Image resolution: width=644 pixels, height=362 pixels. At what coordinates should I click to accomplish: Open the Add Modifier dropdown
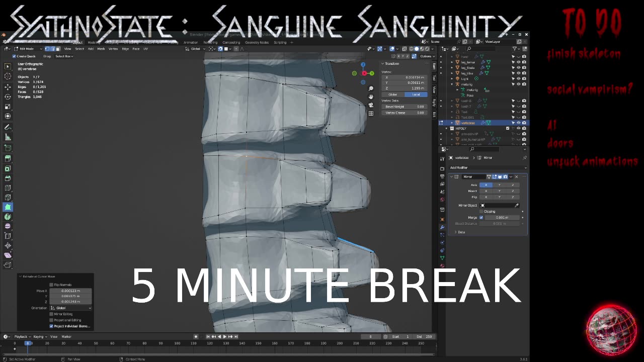(488, 167)
